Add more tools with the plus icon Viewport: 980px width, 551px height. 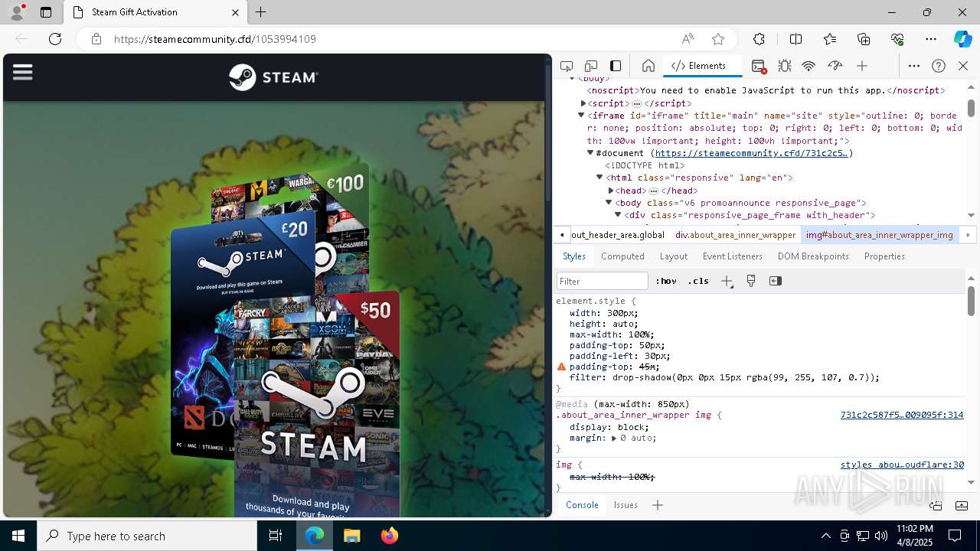pyautogui.click(x=862, y=66)
